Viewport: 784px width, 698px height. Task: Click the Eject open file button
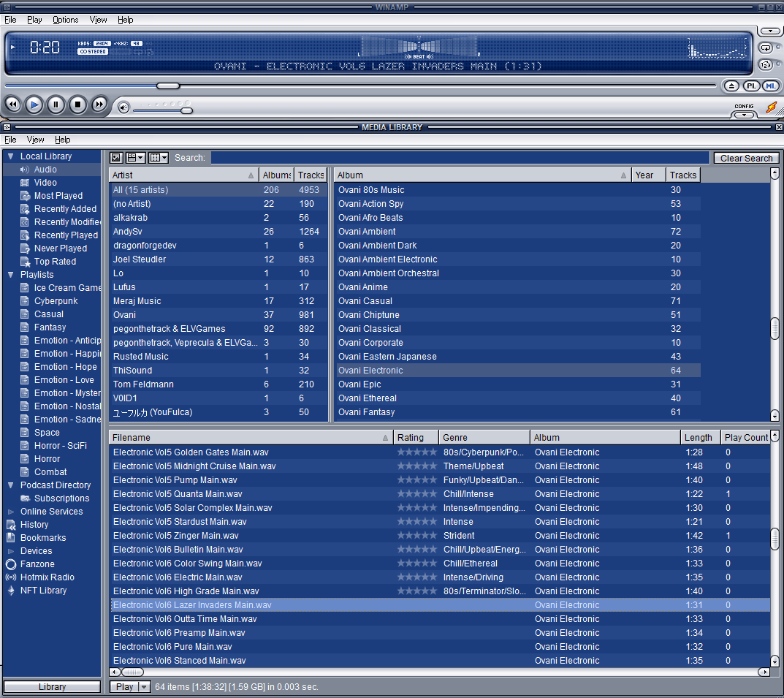[731, 86]
